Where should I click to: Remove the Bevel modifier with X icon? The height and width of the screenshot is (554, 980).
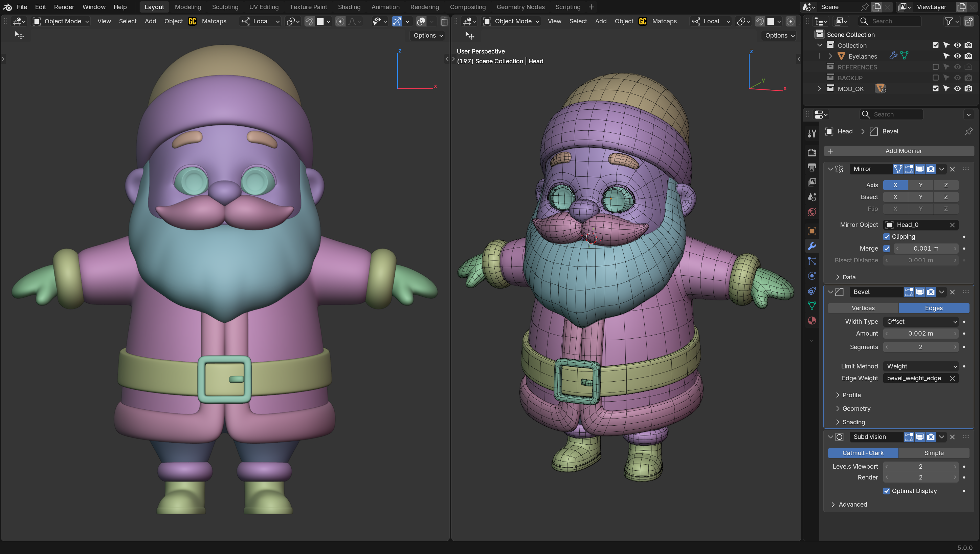coord(952,292)
